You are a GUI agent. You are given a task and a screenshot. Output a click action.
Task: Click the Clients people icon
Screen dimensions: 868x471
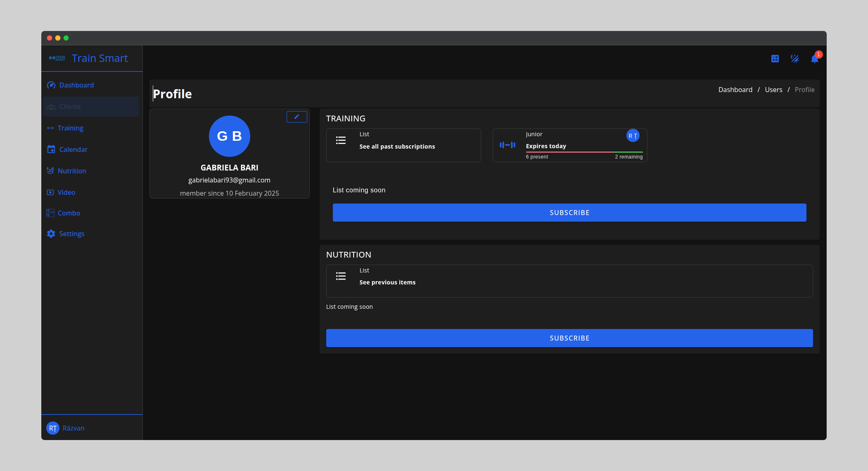pos(51,107)
